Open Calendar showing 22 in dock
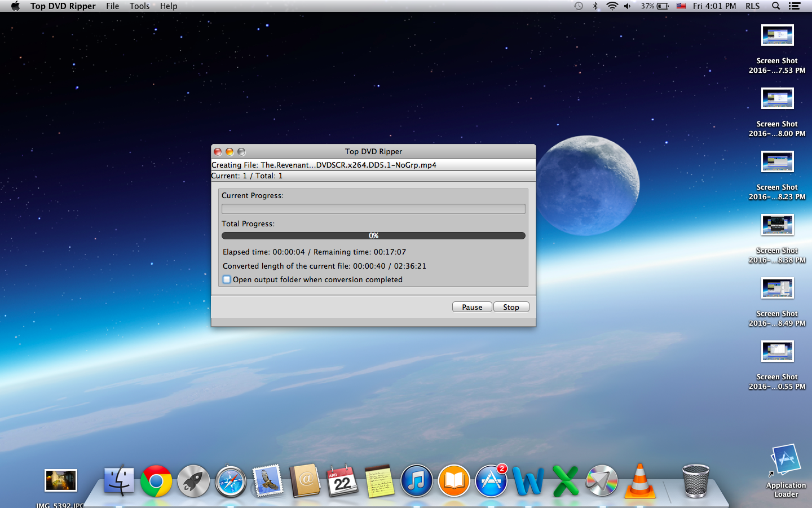This screenshot has height=508, width=812. (342, 481)
